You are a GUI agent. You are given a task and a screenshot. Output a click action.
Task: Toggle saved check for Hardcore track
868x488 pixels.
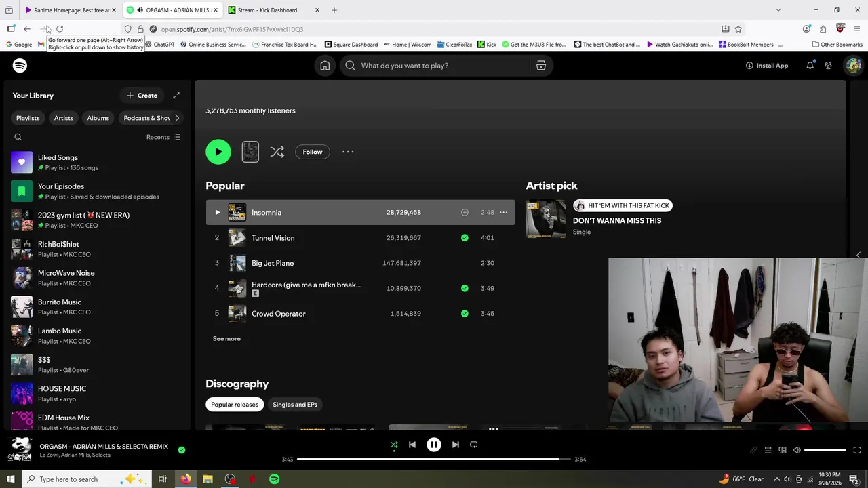[465, 288]
